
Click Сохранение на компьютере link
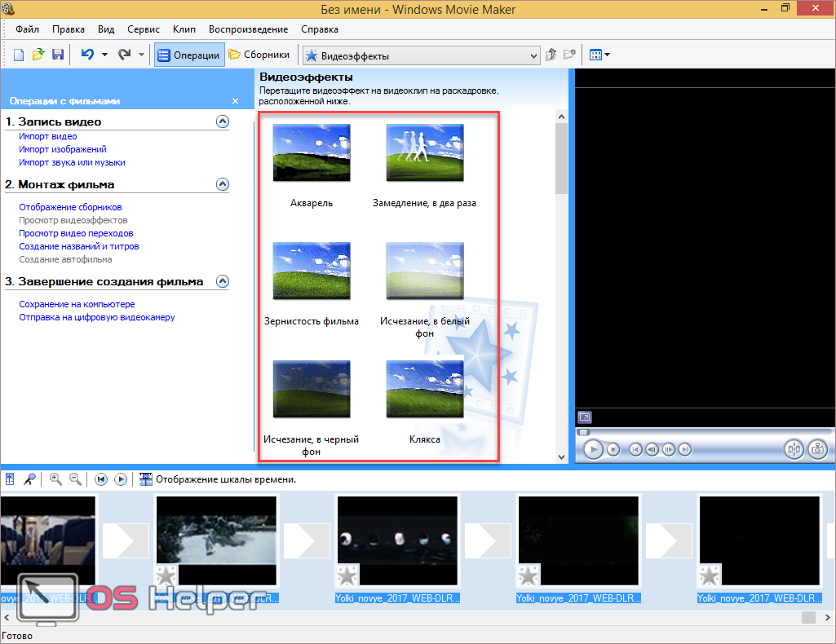(x=77, y=304)
